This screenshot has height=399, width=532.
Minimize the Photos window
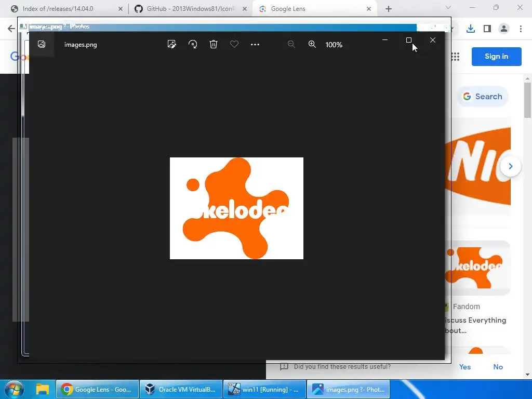[385, 40]
